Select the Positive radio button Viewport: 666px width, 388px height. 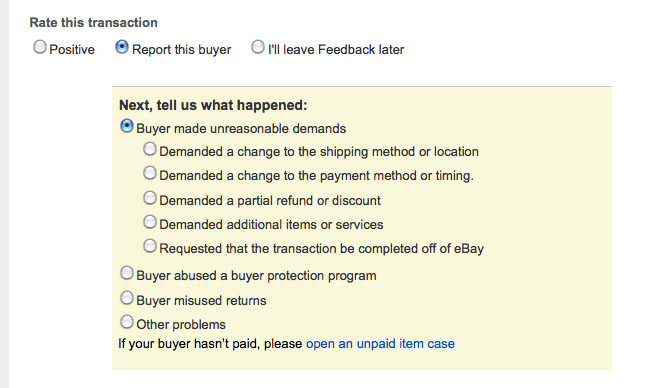(x=40, y=47)
